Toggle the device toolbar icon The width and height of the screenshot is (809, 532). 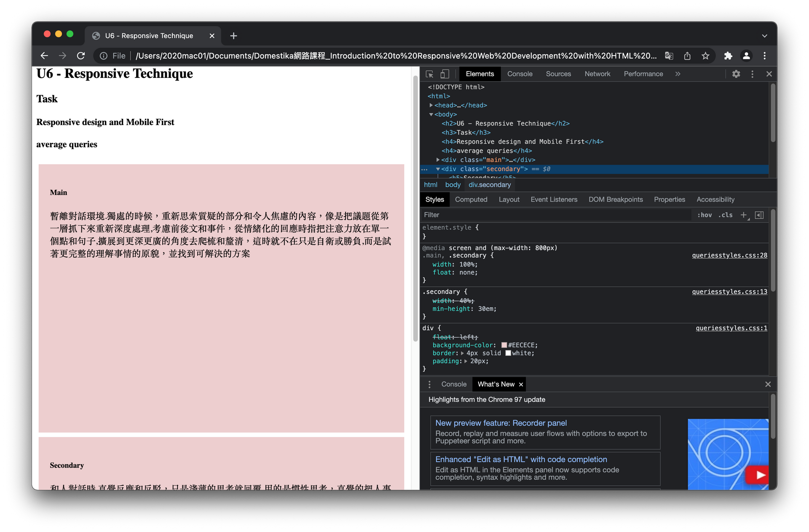[x=445, y=74]
